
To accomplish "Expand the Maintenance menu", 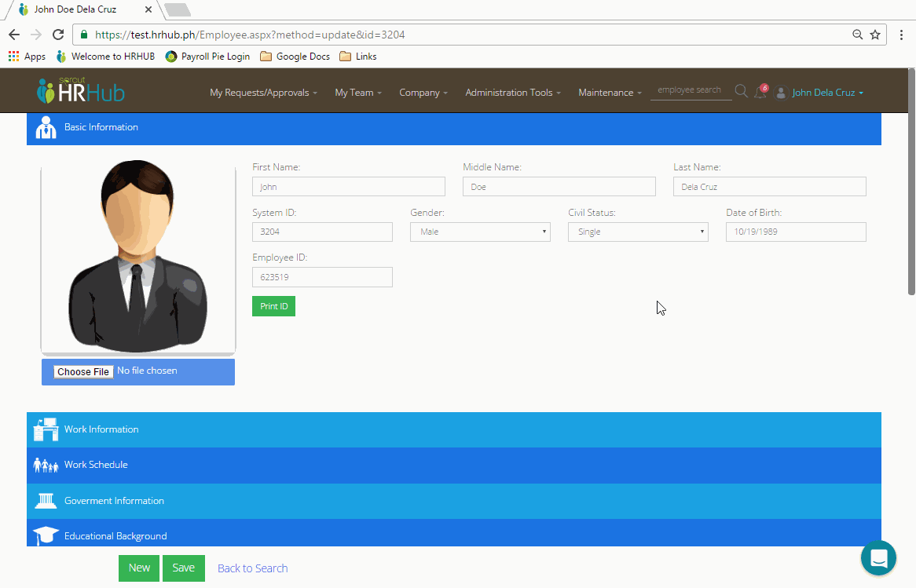I will (x=609, y=92).
